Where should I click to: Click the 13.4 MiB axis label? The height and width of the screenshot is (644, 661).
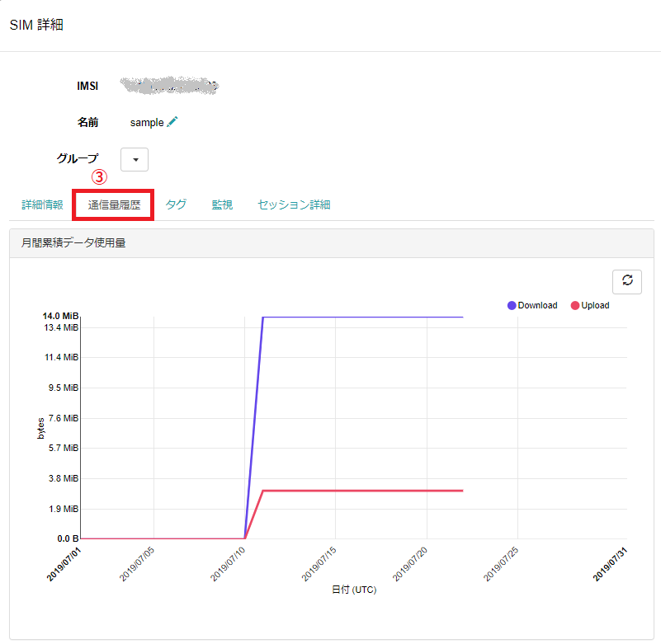pos(61,327)
